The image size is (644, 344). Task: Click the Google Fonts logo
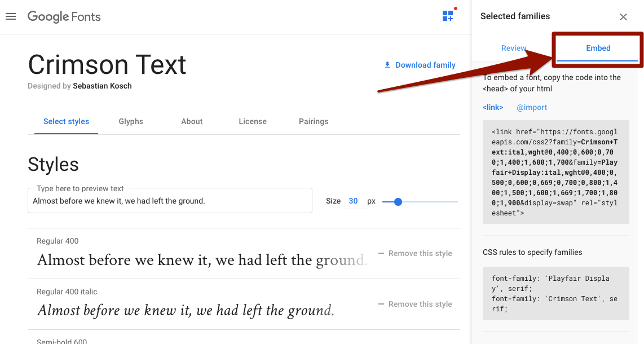coord(64,16)
